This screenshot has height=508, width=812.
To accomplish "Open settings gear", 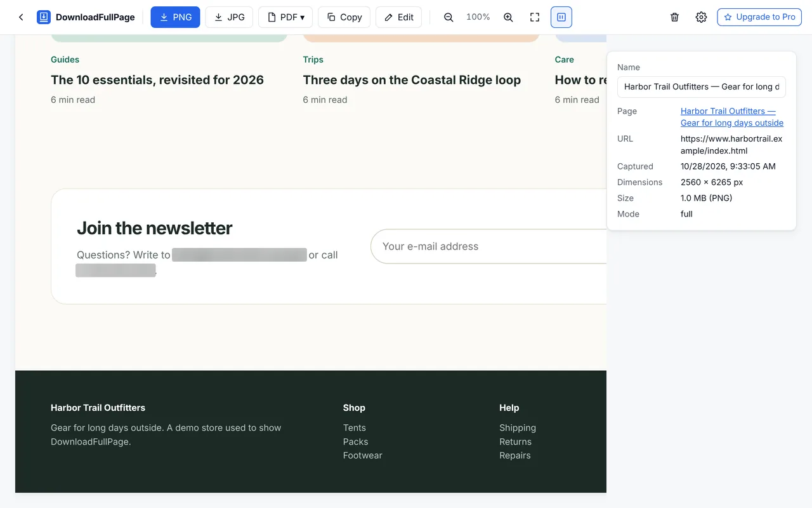I will 701,17.
